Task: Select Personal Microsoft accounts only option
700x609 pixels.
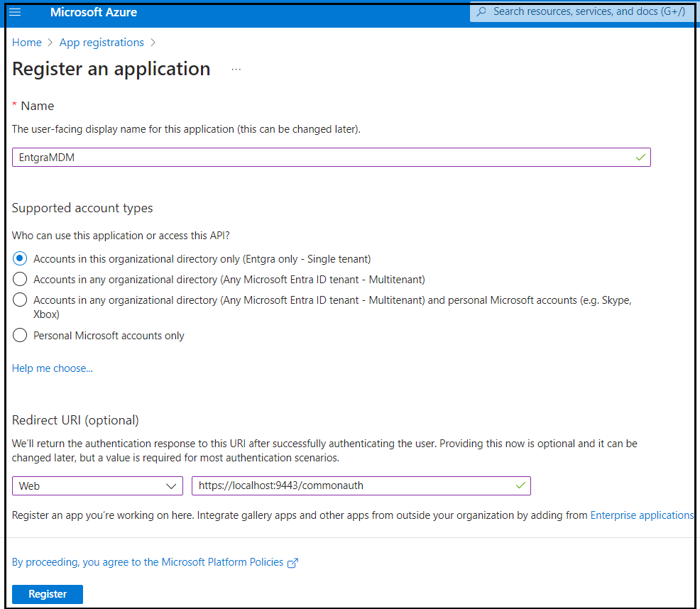Action: pyautogui.click(x=20, y=335)
